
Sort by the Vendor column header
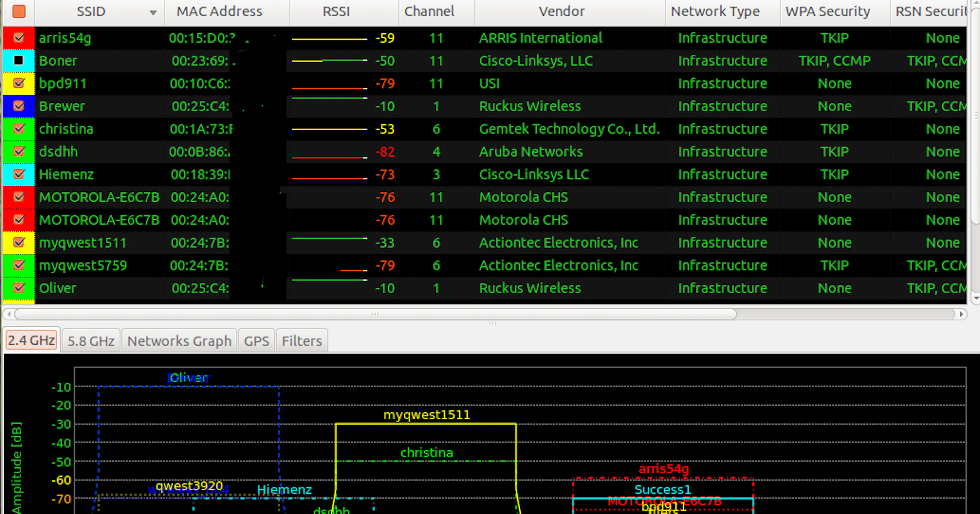click(570, 12)
